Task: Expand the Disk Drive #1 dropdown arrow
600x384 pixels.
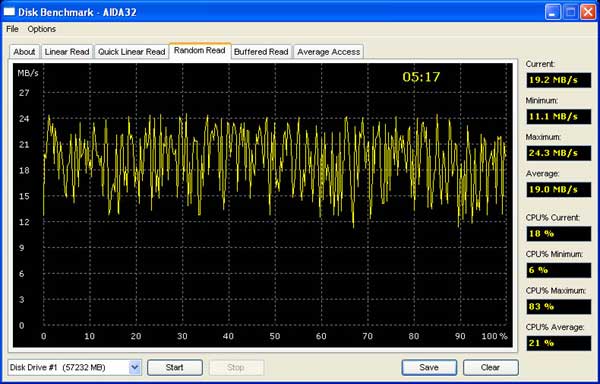Action: coord(135,368)
